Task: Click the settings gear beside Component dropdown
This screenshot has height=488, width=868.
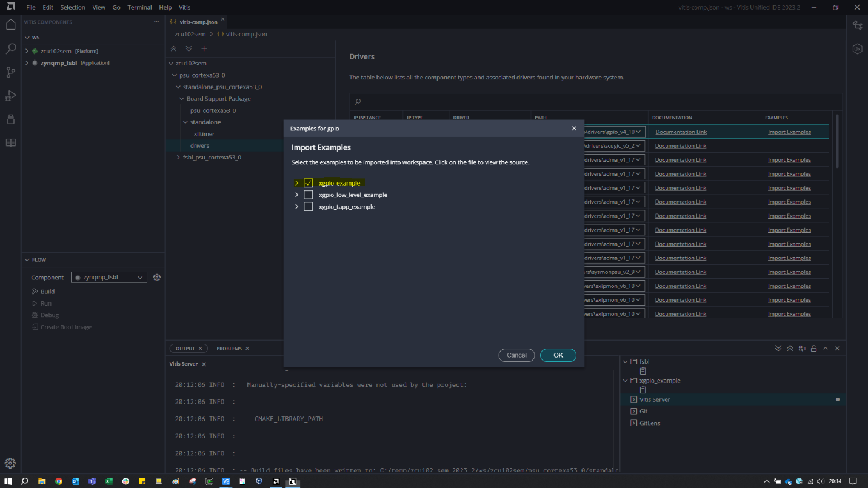Action: coord(157,278)
